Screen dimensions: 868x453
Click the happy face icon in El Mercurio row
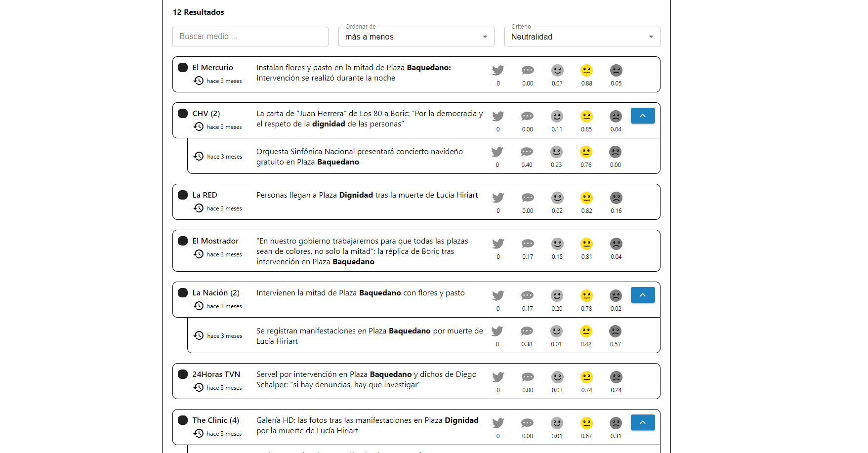(557, 71)
